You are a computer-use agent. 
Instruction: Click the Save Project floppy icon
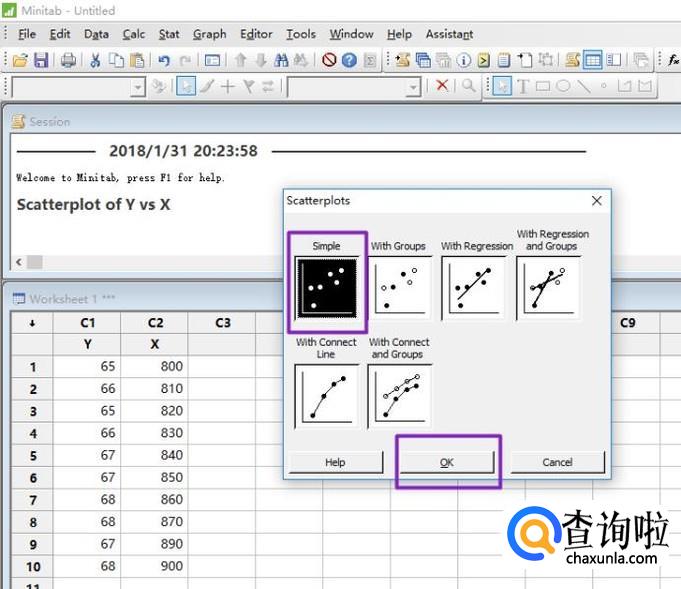click(41, 60)
